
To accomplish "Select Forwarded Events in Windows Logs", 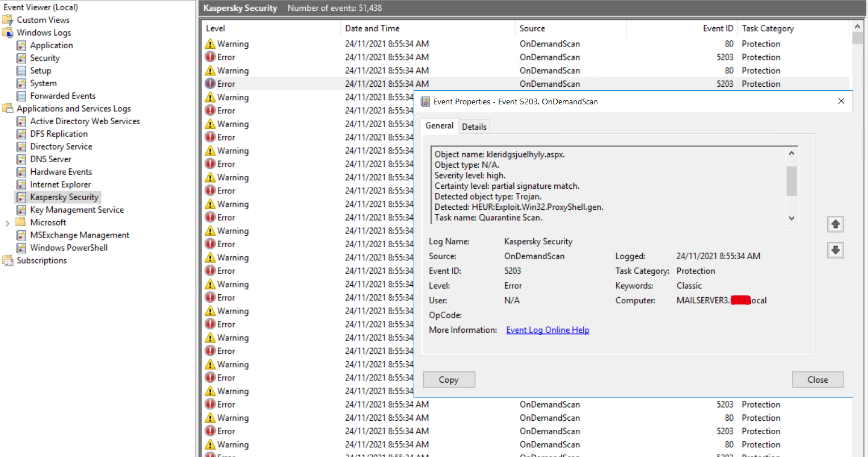I will [x=62, y=96].
